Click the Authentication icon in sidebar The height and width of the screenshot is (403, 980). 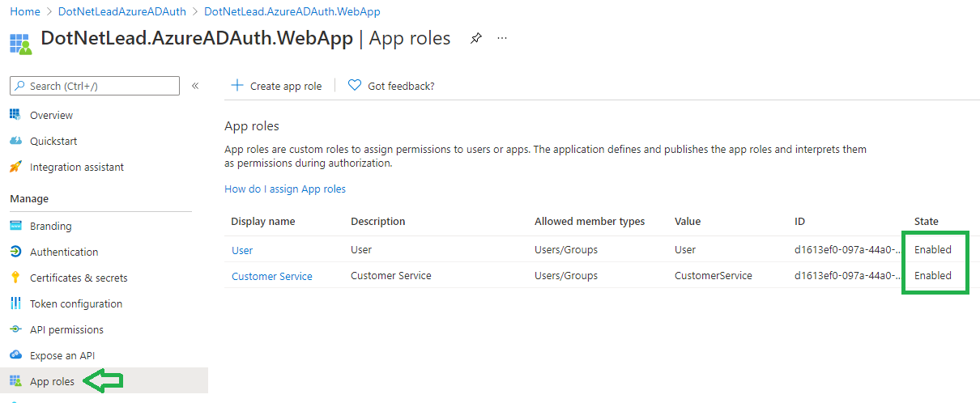click(15, 252)
